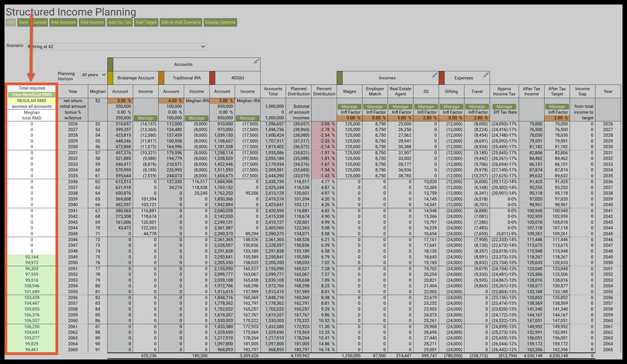Screen dimensions: 627x364
Task: Click the orange Traditional IRA color swatch
Action: 161,77
